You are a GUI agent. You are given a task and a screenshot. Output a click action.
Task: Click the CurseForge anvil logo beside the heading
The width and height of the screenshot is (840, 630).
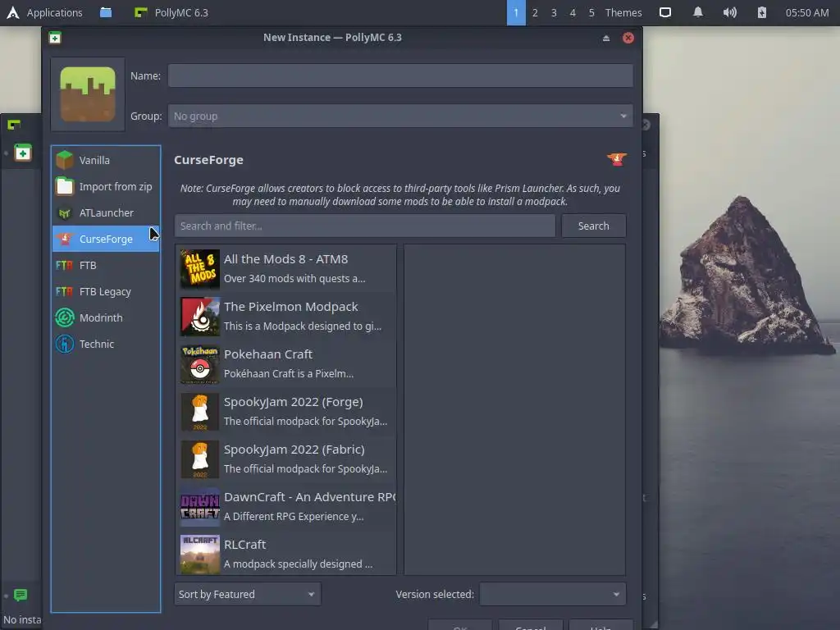pyautogui.click(x=617, y=159)
